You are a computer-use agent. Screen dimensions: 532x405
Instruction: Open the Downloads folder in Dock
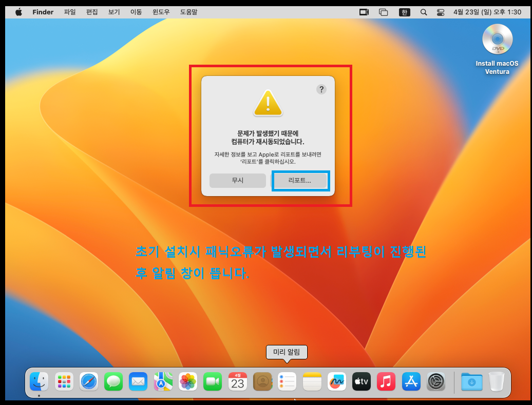coord(471,381)
